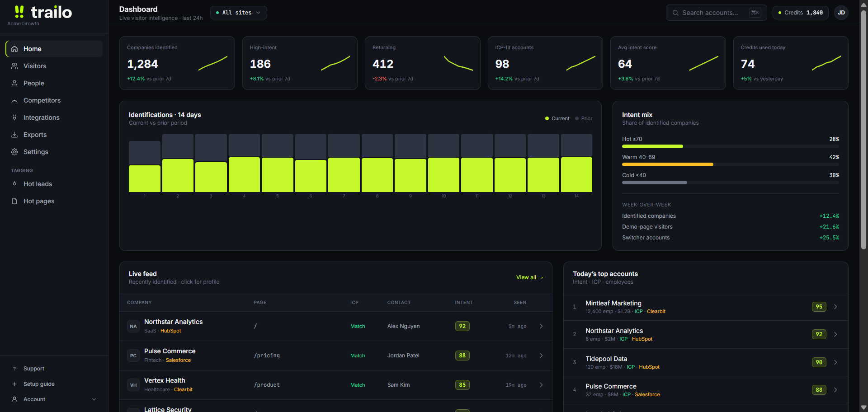Click the Search accounts field
The height and width of the screenshot is (412, 868).
point(716,13)
